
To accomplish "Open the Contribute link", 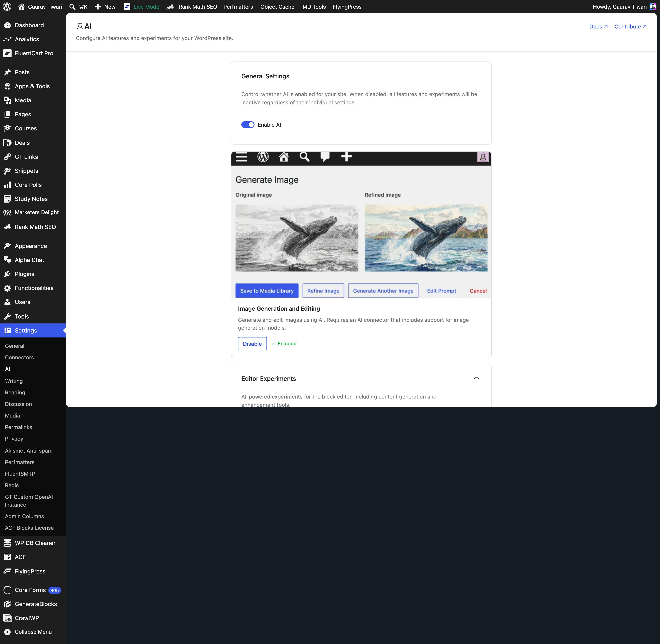I will coord(631,27).
